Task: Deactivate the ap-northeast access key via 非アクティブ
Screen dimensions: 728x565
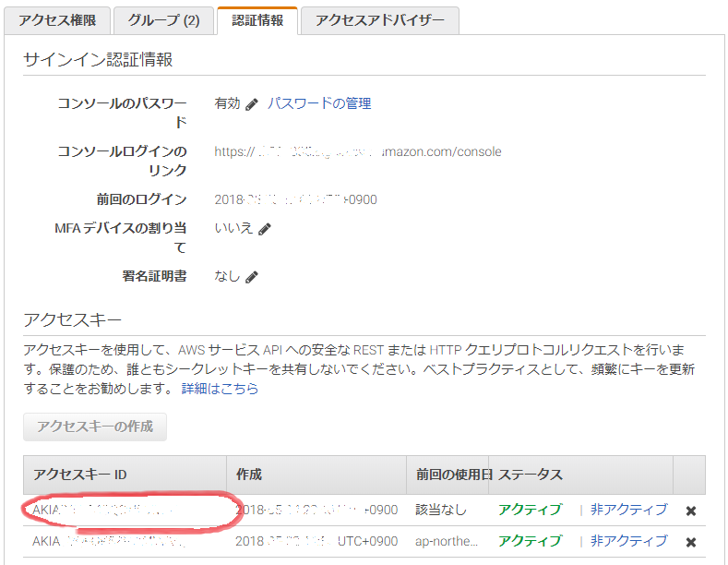Action: coord(628,541)
